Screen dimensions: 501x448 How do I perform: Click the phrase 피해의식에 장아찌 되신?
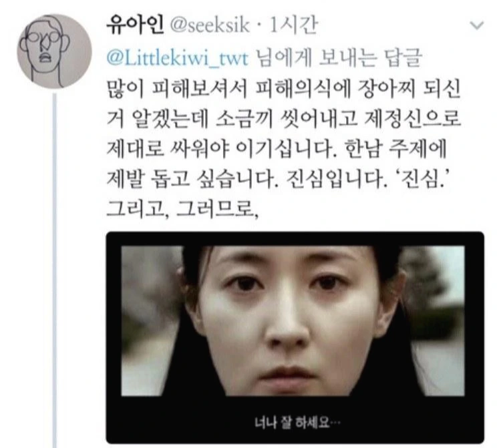point(358,88)
